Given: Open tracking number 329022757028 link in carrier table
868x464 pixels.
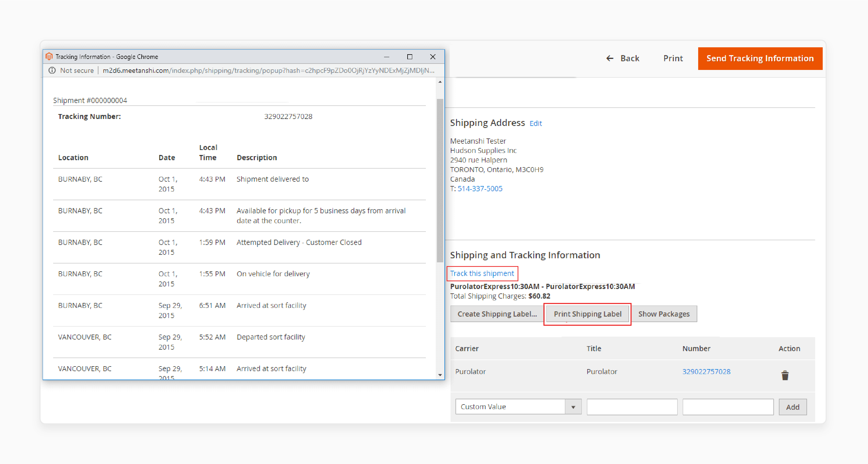Looking at the screenshot, I should point(706,371).
